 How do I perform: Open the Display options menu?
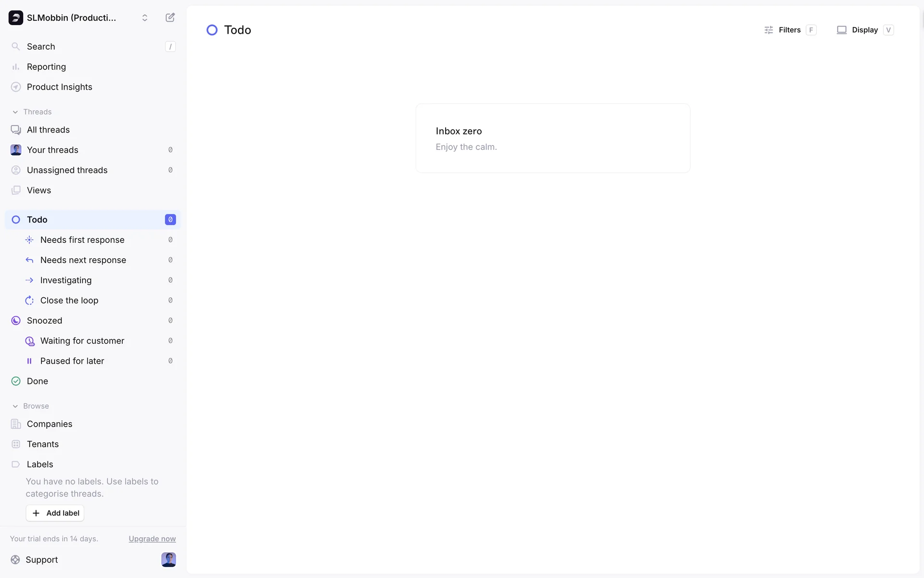pyautogui.click(x=864, y=30)
